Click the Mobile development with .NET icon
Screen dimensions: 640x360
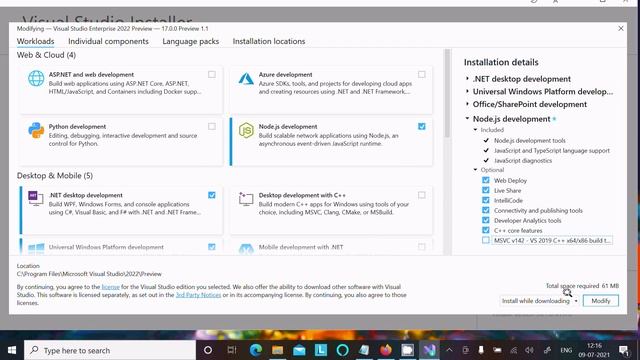coord(246,248)
